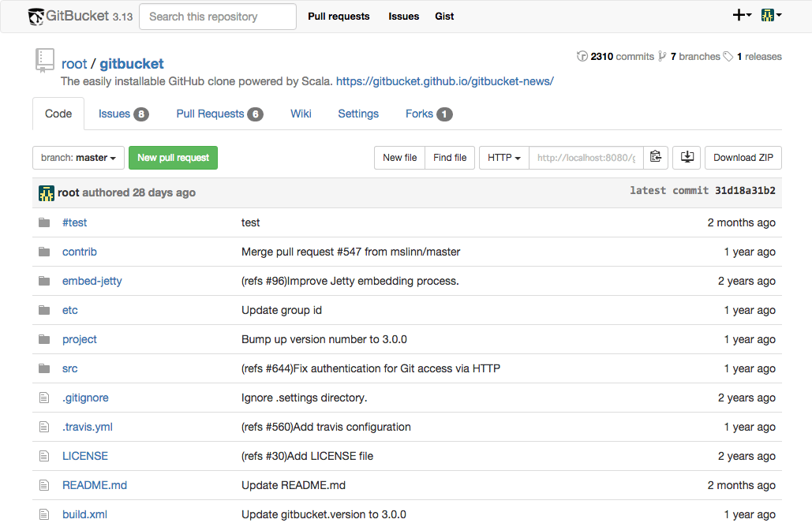This screenshot has height=523, width=812.
Task: Click the New pull request button
Action: (x=173, y=158)
